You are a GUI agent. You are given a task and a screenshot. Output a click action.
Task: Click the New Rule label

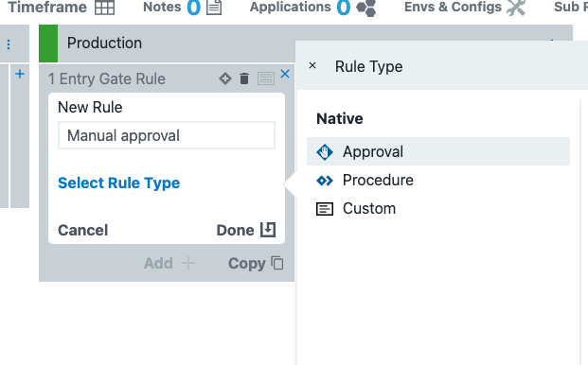click(90, 108)
